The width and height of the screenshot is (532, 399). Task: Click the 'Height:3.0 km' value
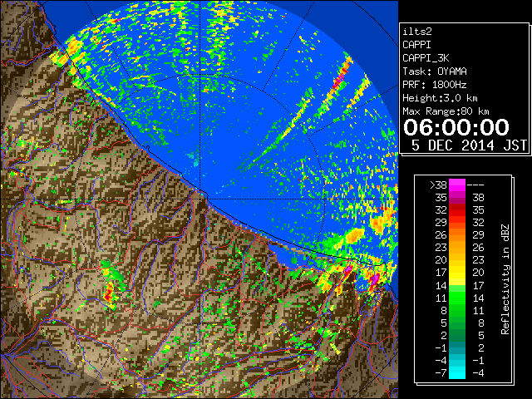coord(440,98)
